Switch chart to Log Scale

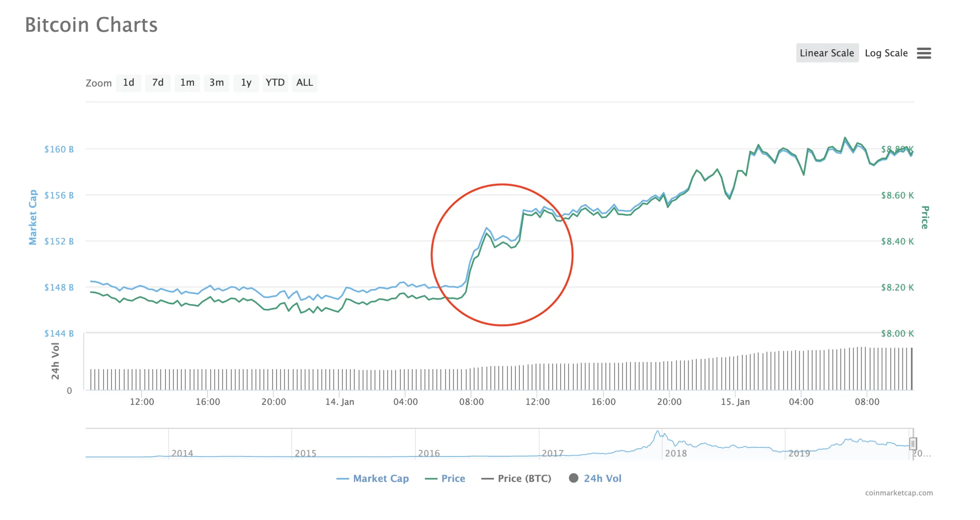coord(886,53)
